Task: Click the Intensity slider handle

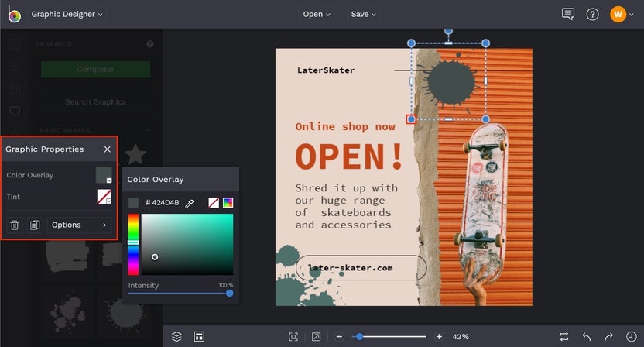Action: (x=230, y=293)
